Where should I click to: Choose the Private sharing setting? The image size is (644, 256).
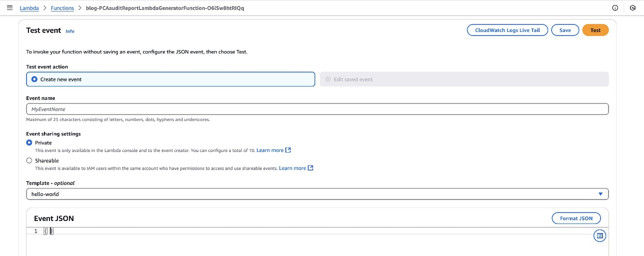[29, 142]
